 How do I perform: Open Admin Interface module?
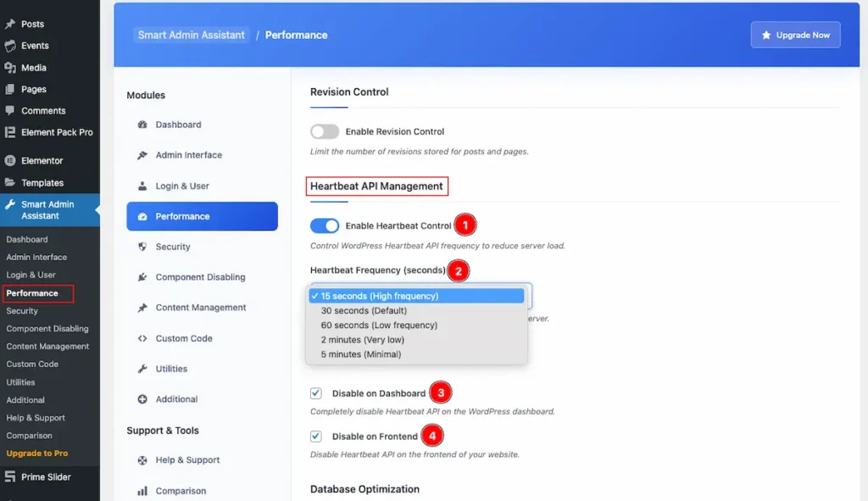[202, 155]
